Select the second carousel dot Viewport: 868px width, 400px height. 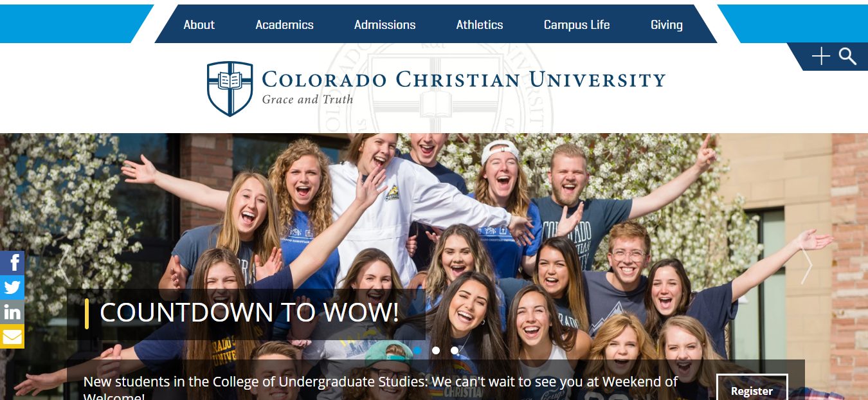pyautogui.click(x=436, y=350)
